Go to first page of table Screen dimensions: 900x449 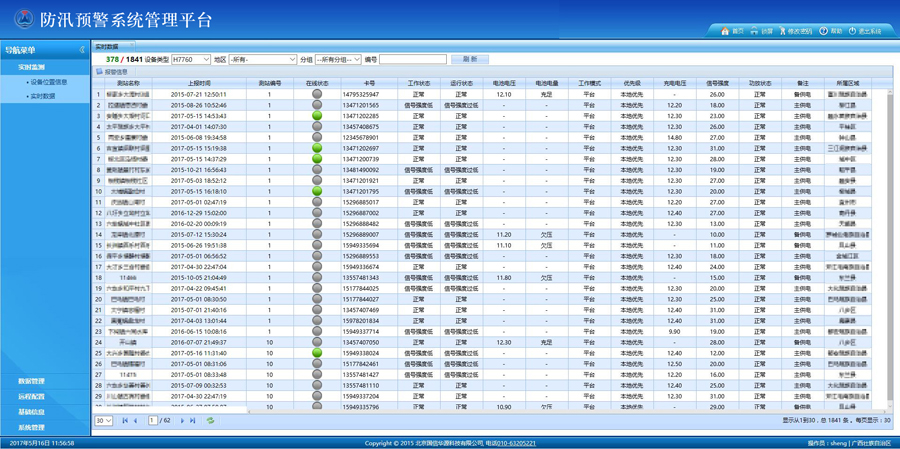click(125, 421)
